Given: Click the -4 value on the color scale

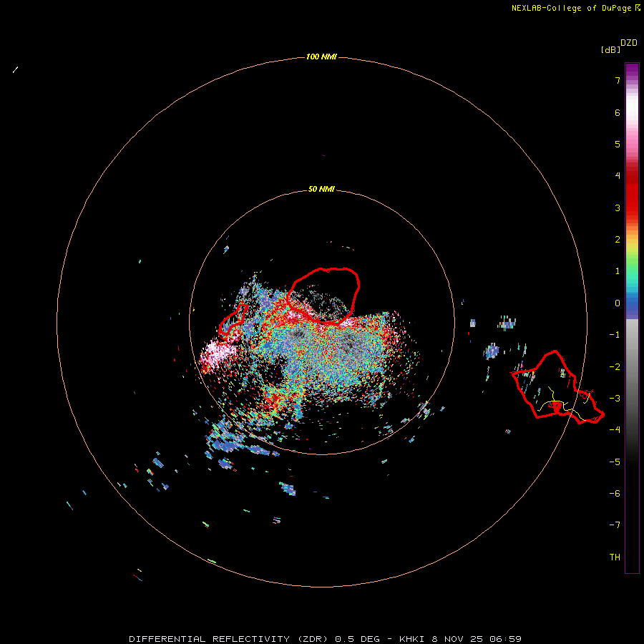Looking at the screenshot, I should coord(615,430).
